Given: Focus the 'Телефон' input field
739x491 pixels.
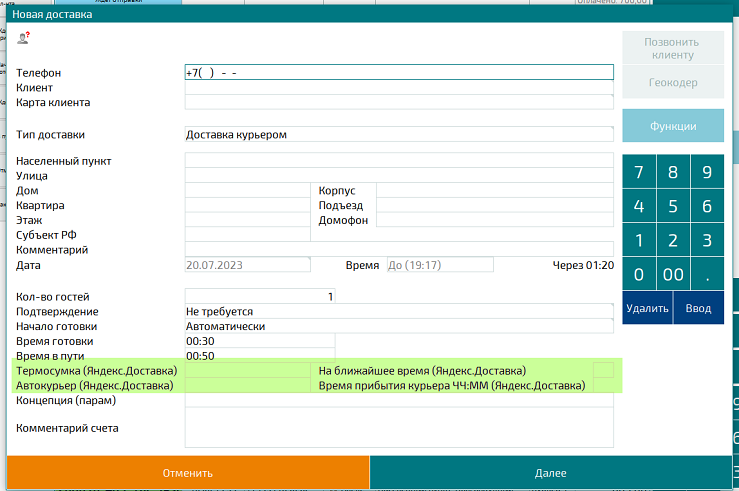Looking at the screenshot, I should click(398, 73).
